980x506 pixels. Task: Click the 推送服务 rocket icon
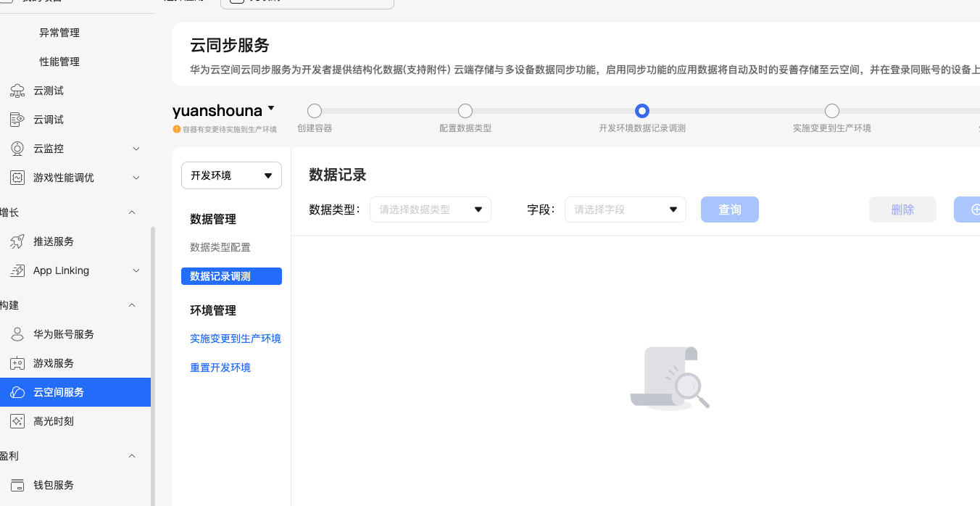click(x=17, y=241)
